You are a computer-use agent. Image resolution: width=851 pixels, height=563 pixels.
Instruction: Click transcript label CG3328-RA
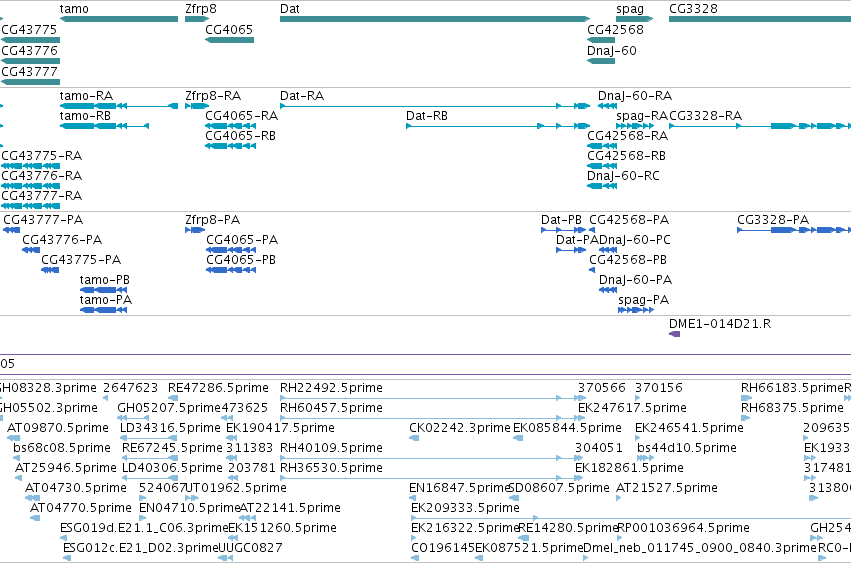[706, 116]
